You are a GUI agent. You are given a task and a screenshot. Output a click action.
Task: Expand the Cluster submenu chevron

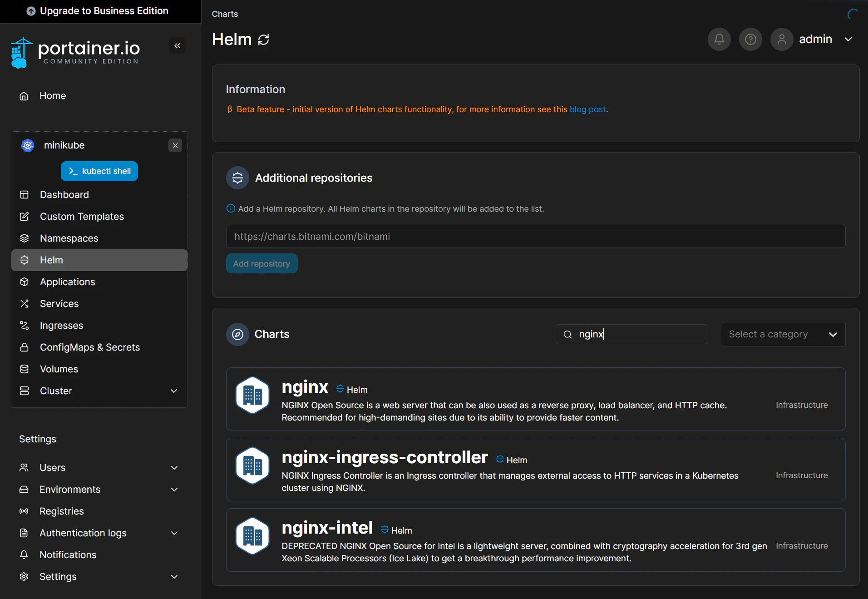[174, 391]
